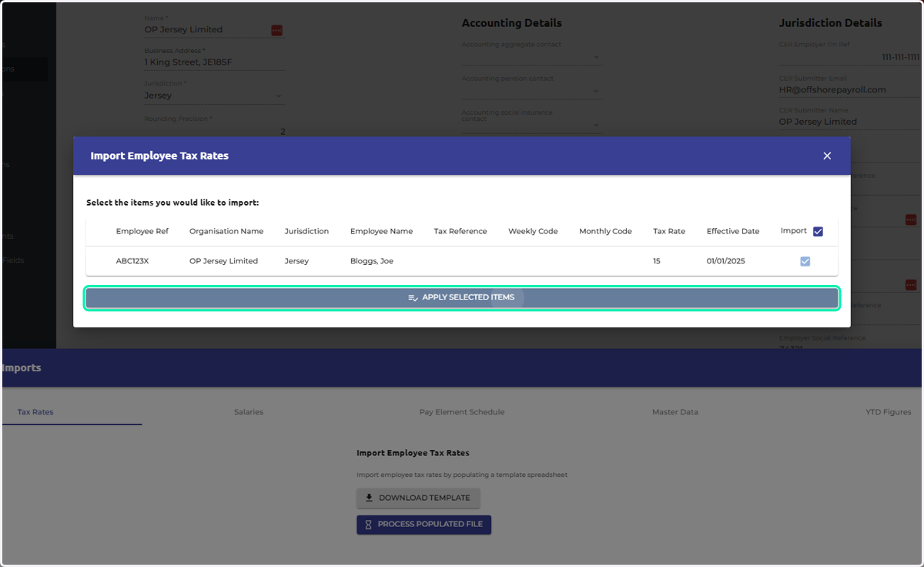Toggle the Import select-all header checkbox
Image resolution: width=924 pixels, height=567 pixels.
[818, 231]
